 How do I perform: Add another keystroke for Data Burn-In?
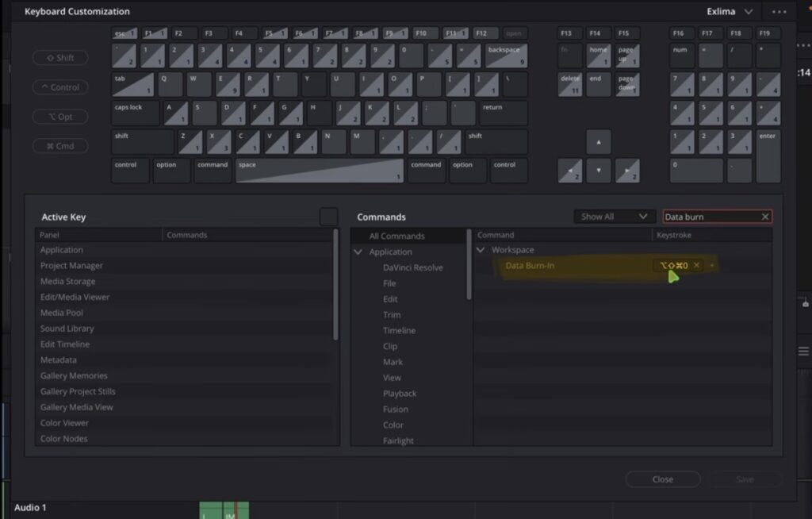[x=711, y=266]
